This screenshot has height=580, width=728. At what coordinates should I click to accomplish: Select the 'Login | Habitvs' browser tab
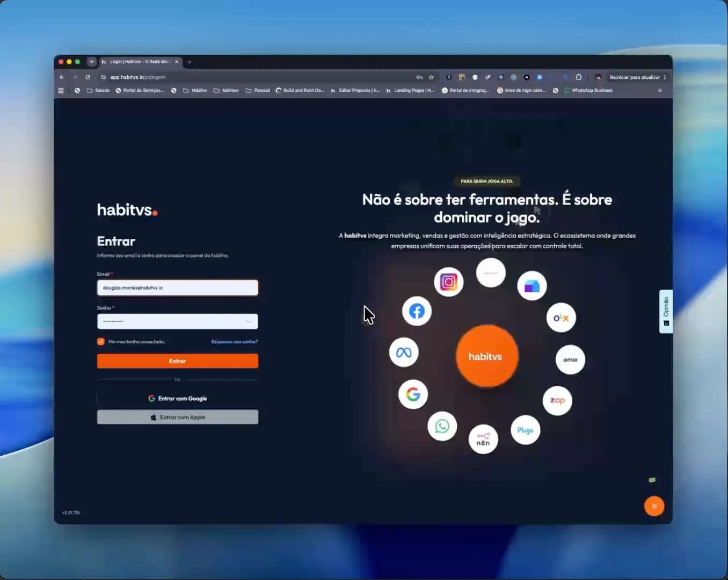click(140, 62)
